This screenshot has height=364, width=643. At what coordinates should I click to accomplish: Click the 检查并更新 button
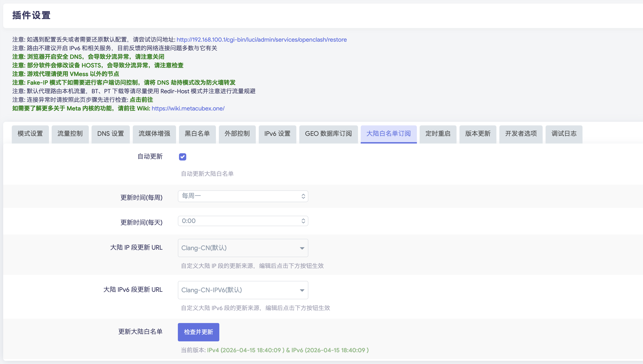click(198, 332)
